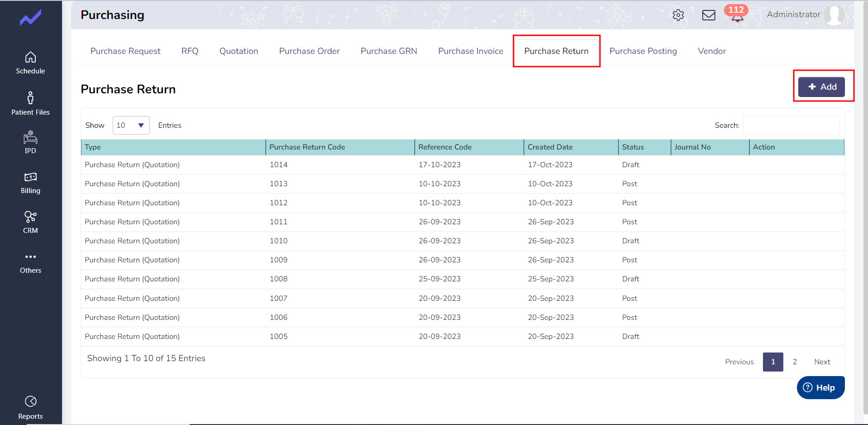Sort by Created Date column header
Screen dimensions: 868x425
[571, 147]
